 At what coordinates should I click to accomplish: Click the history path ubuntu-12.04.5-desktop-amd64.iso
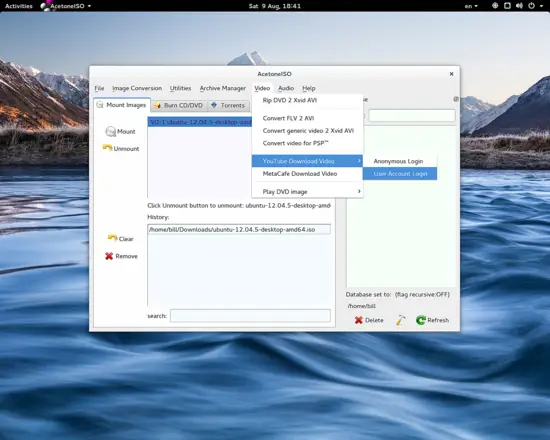click(x=239, y=229)
